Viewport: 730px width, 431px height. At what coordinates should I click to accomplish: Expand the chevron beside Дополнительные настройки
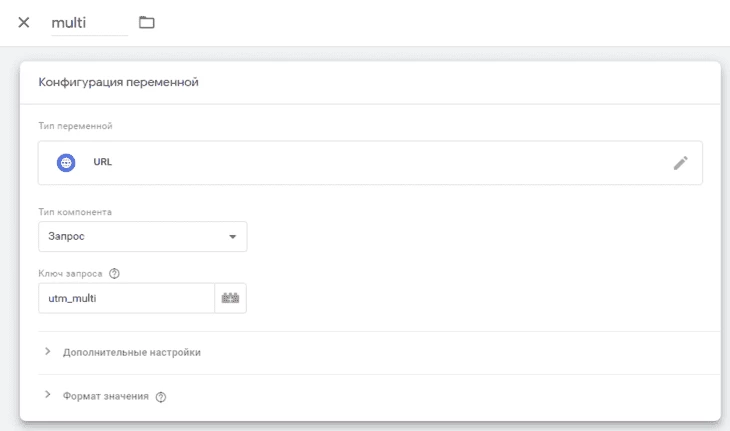click(x=47, y=351)
